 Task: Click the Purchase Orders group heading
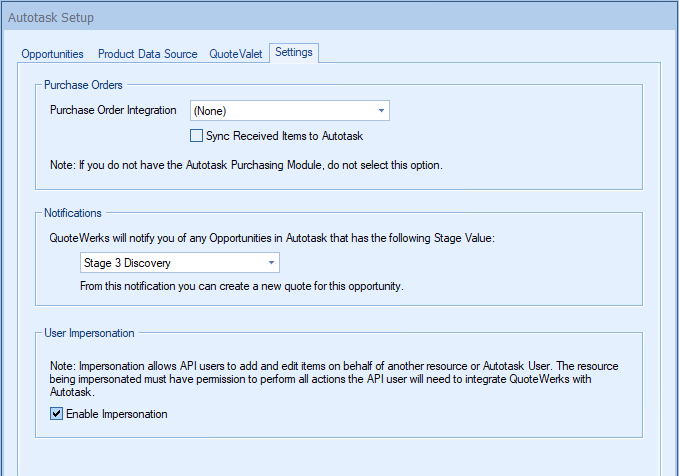click(x=83, y=85)
